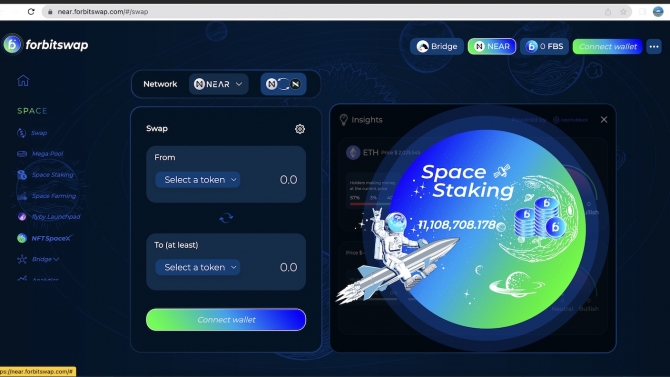Click the From amount field
This screenshot has width=670, height=377.
tap(288, 180)
